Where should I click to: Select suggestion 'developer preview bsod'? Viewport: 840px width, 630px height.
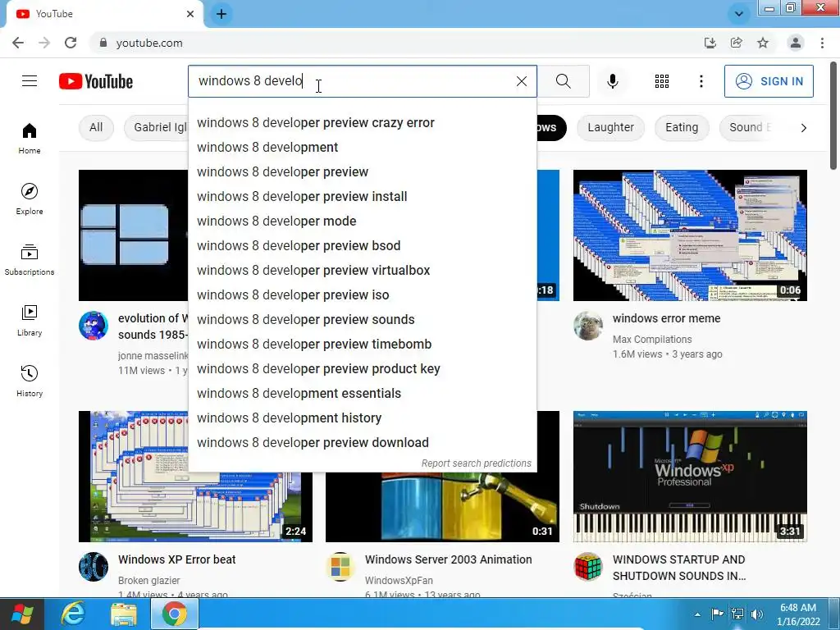coord(362,246)
